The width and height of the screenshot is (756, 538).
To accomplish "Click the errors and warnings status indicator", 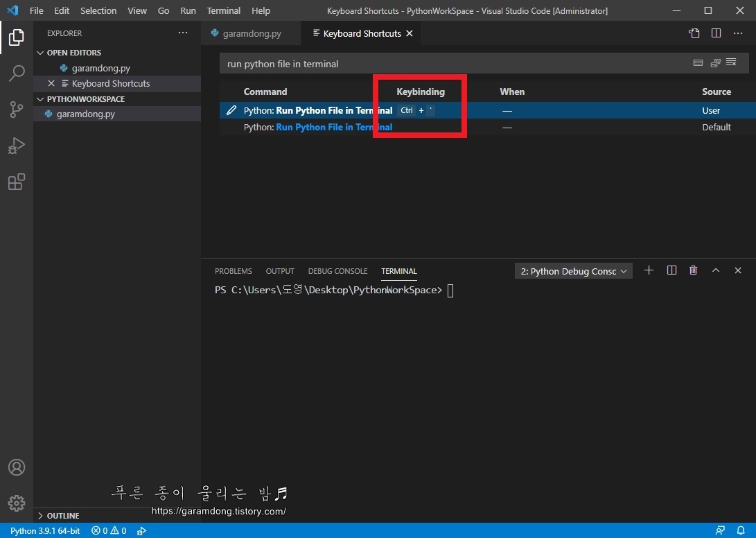I will coord(109,531).
